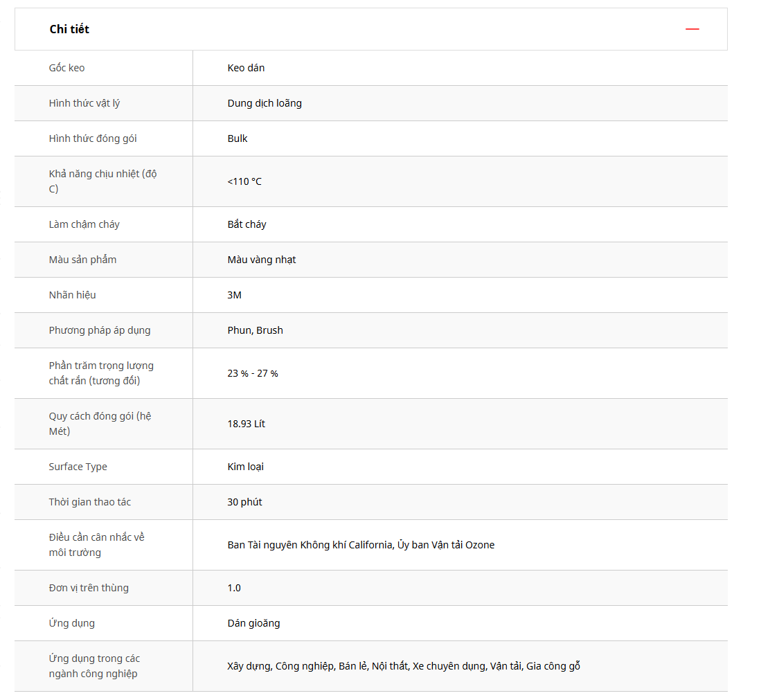The height and width of the screenshot is (700, 770).
Task: Select the 18.93 Lít packaging value
Action: point(246,424)
